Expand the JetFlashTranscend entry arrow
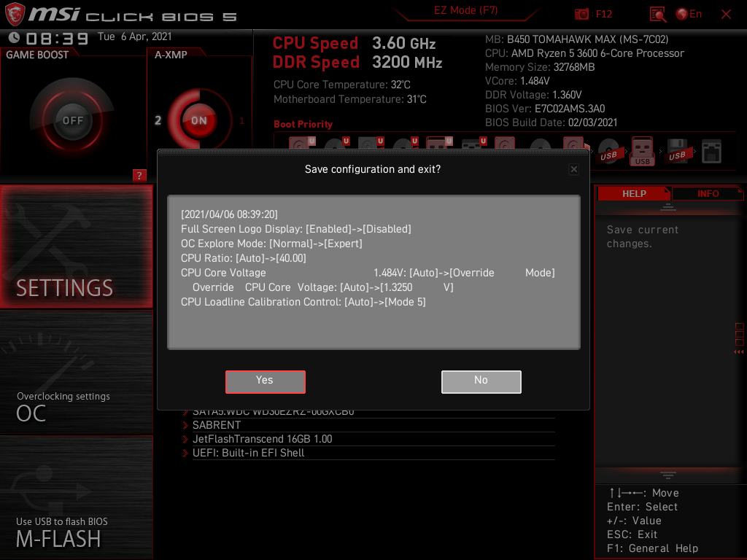Screen dimensions: 747x560 pos(186,439)
